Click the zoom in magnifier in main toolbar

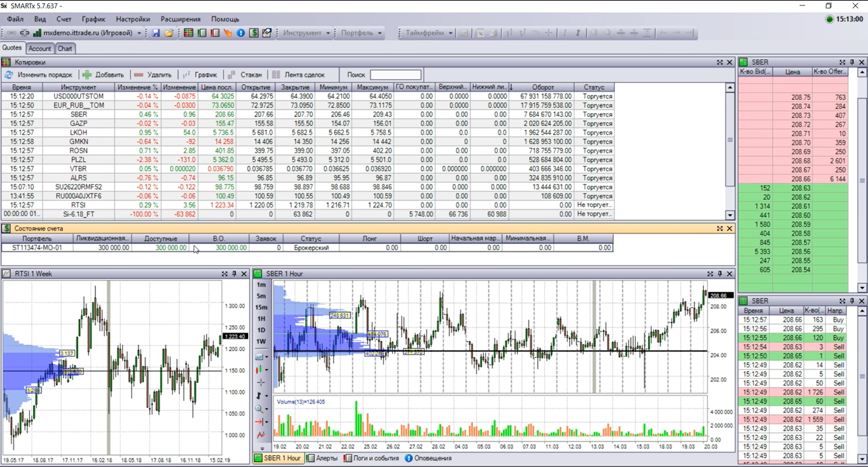(594, 32)
